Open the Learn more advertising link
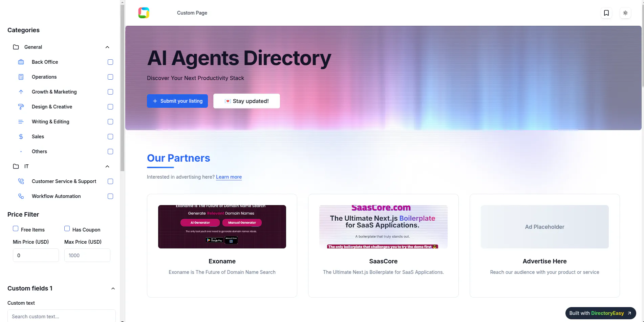This screenshot has width=644, height=322. click(x=229, y=177)
